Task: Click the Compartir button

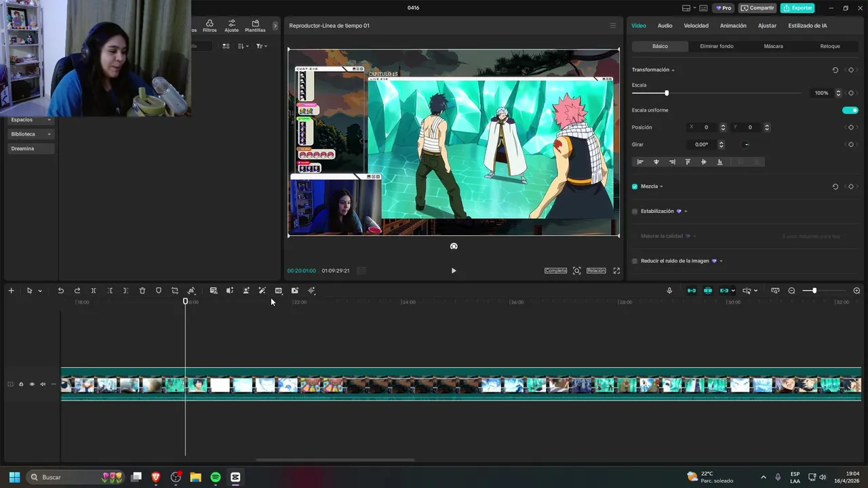Action: click(757, 8)
